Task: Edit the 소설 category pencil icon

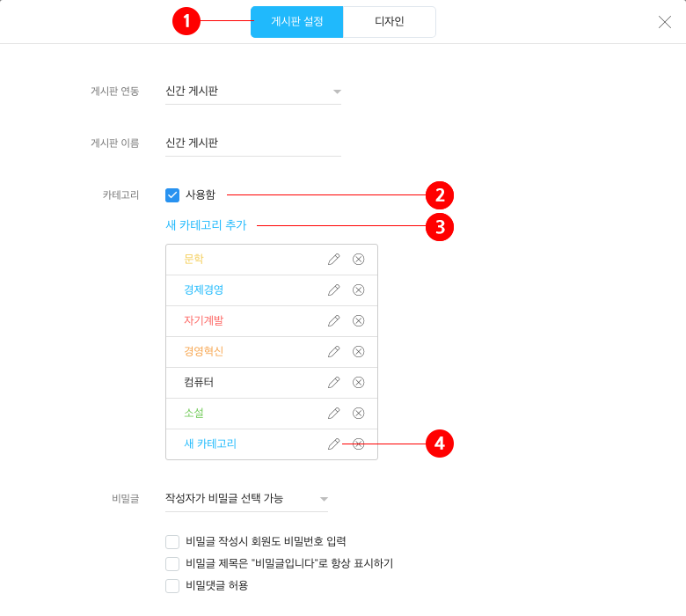Action: point(334,414)
